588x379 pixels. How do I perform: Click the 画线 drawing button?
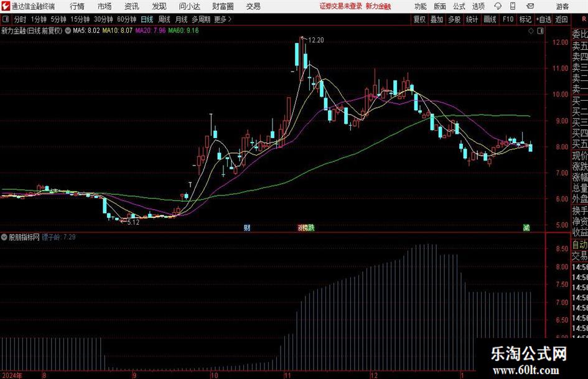(490, 19)
